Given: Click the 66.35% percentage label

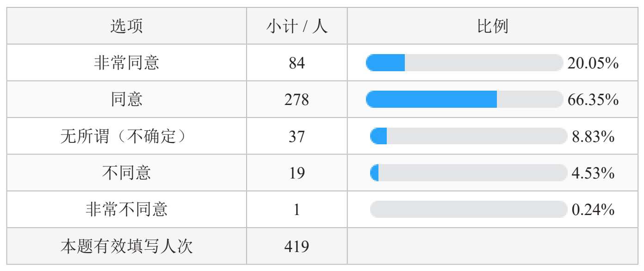Looking at the screenshot, I should click(x=593, y=99).
